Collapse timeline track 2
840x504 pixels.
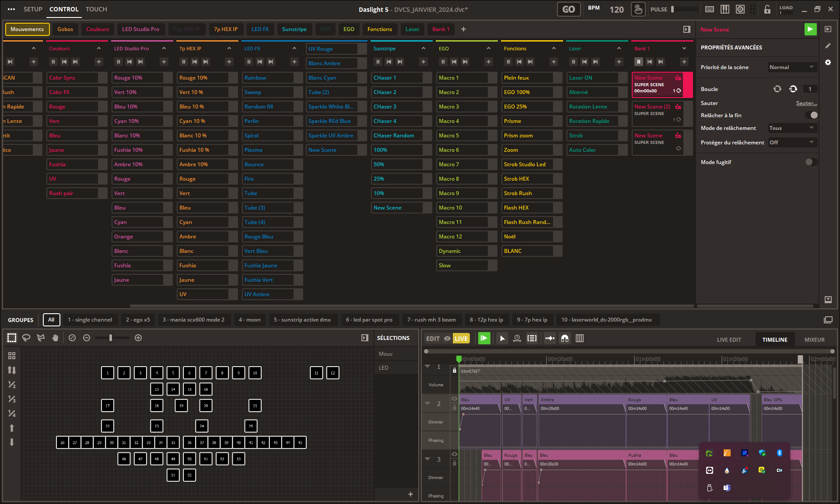[x=428, y=403]
